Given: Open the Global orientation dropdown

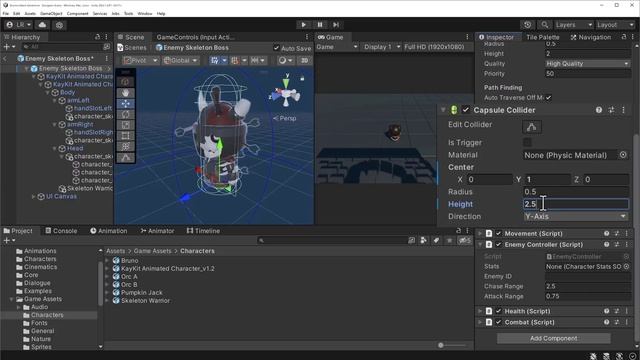Looking at the screenshot, I should pyautogui.click(x=180, y=60).
